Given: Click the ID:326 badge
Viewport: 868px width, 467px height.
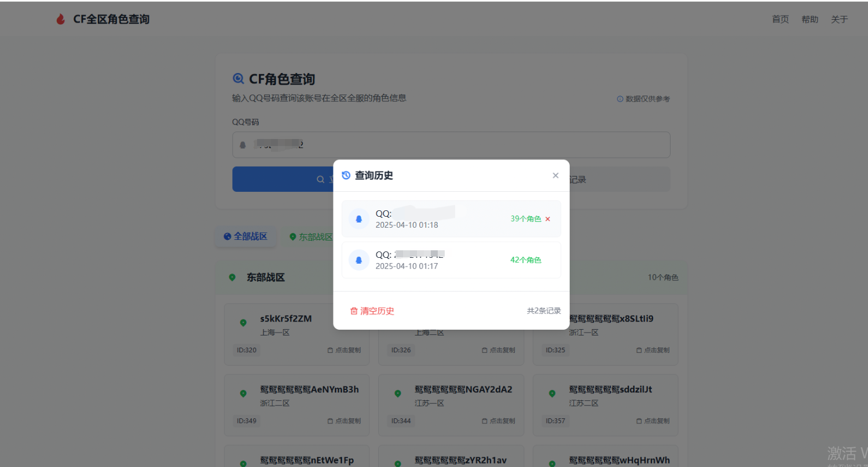Looking at the screenshot, I should coord(401,350).
